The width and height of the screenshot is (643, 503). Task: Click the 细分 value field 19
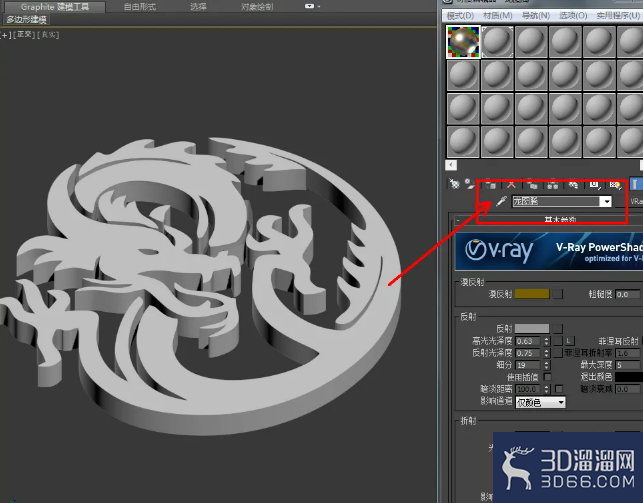528,365
